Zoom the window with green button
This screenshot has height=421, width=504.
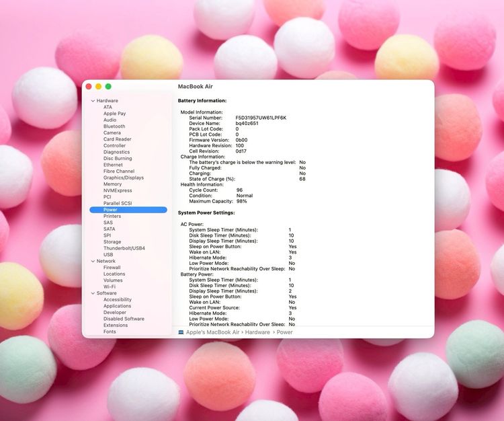pyautogui.click(x=108, y=87)
